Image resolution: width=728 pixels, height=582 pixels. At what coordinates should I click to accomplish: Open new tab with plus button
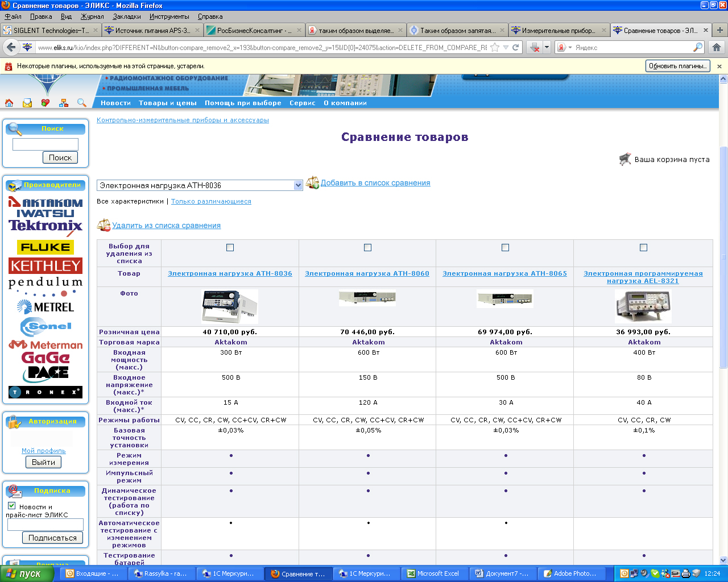(720, 30)
